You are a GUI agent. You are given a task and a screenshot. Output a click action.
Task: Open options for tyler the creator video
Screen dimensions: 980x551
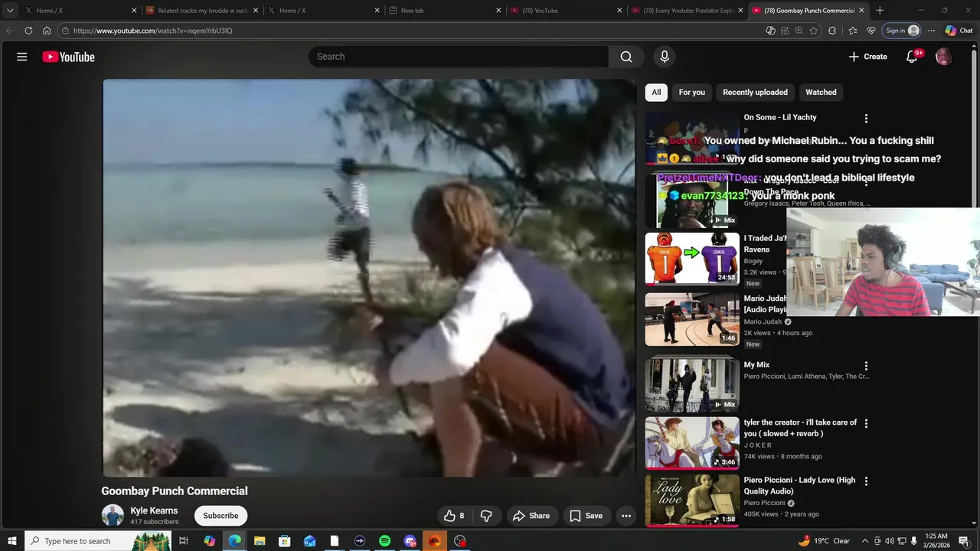coord(866,423)
